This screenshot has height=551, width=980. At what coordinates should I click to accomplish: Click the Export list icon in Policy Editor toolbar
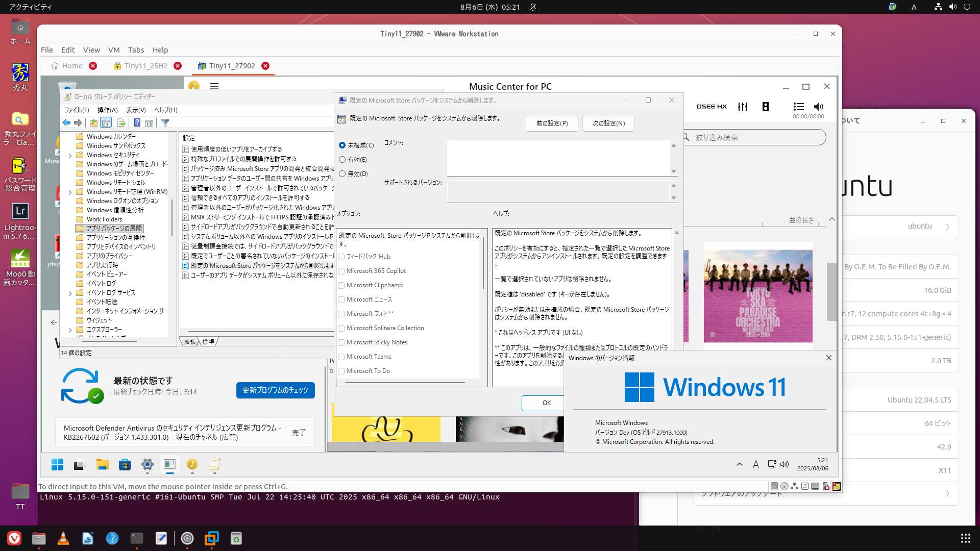(x=121, y=123)
